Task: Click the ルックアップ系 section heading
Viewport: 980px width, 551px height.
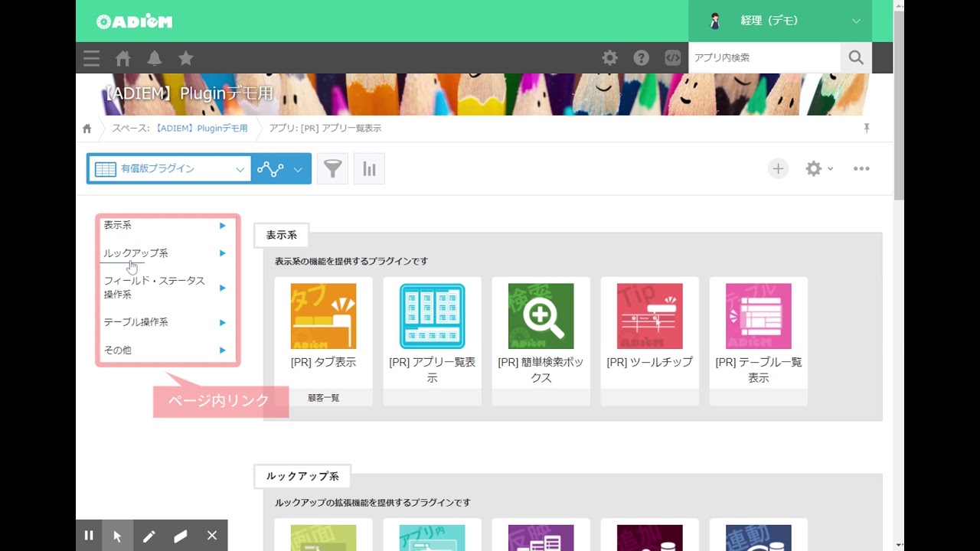Action: click(302, 476)
